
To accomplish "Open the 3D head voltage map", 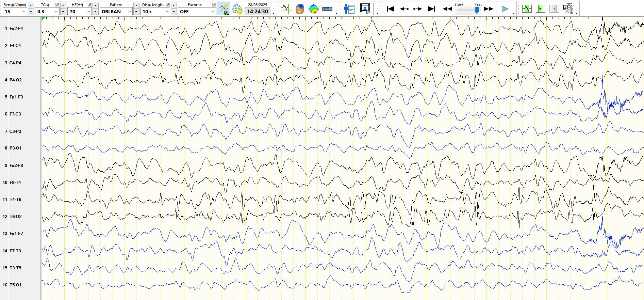I will 300,9.
